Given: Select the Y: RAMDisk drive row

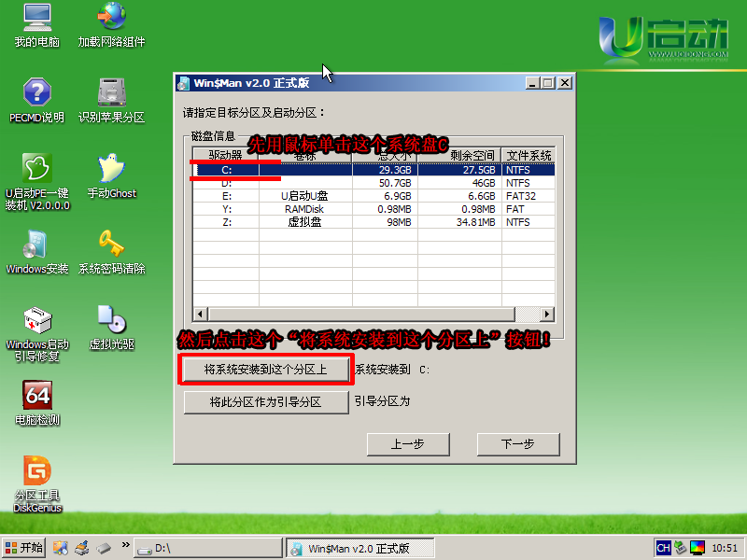Looking at the screenshot, I should click(374, 209).
